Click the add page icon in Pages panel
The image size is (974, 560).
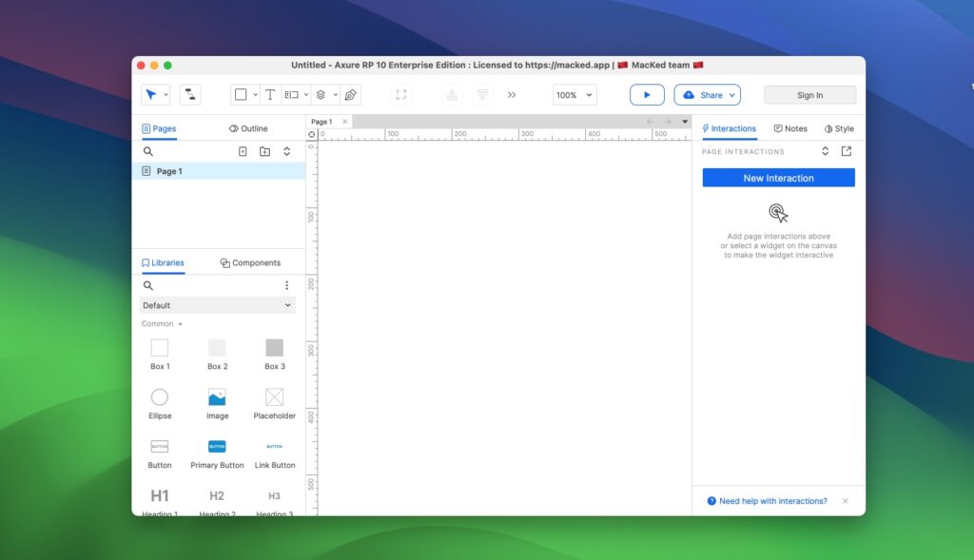click(x=243, y=151)
